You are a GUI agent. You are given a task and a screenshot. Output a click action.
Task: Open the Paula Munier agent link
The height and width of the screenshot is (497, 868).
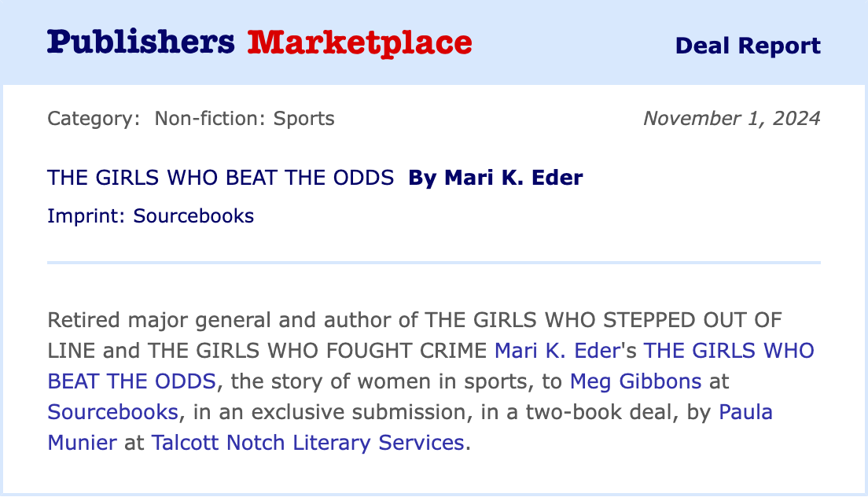(745, 411)
